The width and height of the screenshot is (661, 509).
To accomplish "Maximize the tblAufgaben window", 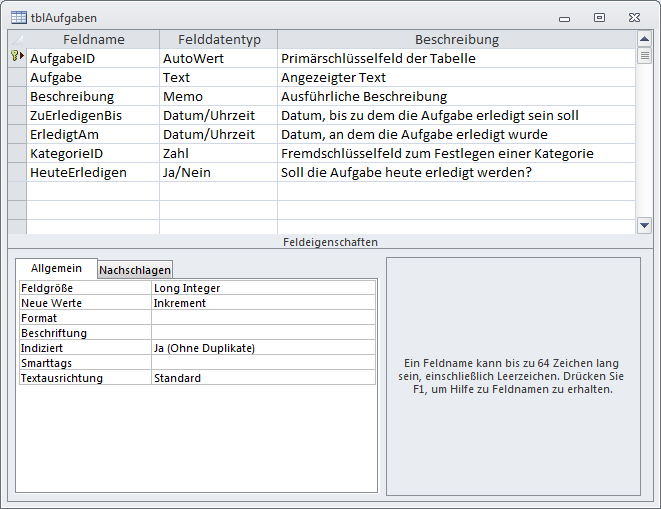I will pos(599,17).
